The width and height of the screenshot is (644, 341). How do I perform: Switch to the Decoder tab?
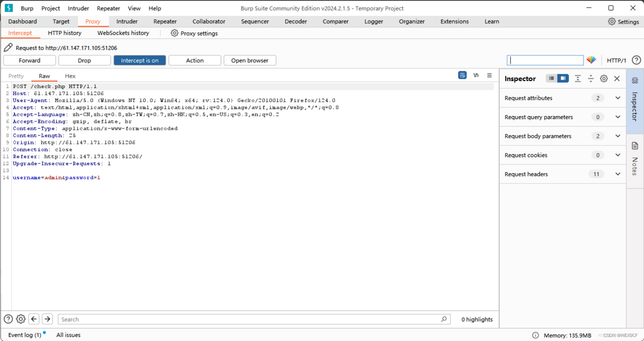[x=296, y=22]
